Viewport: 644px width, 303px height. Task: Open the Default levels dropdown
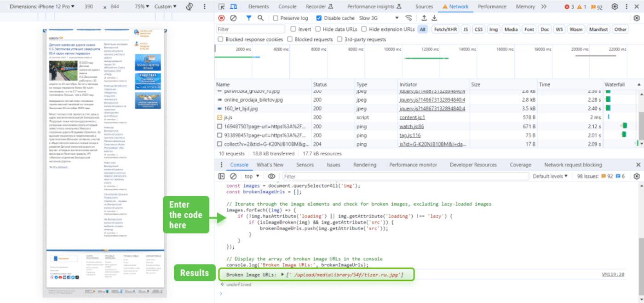click(x=550, y=176)
